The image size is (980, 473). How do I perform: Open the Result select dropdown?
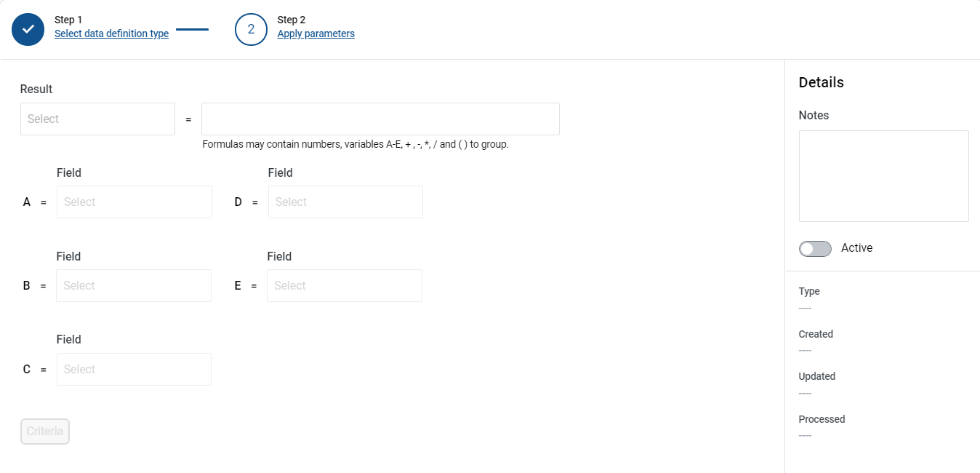[x=97, y=119]
